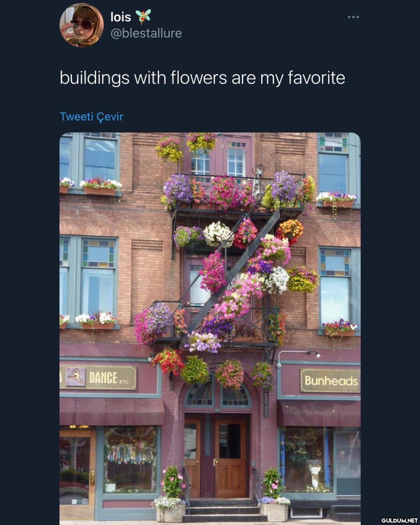Open the @blestallure handle profile
420x525 pixels.
[x=146, y=33]
